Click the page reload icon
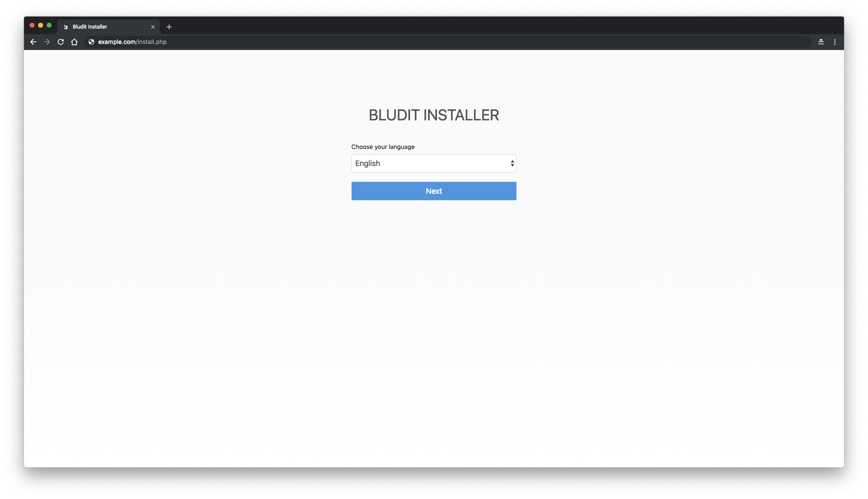 pos(60,42)
